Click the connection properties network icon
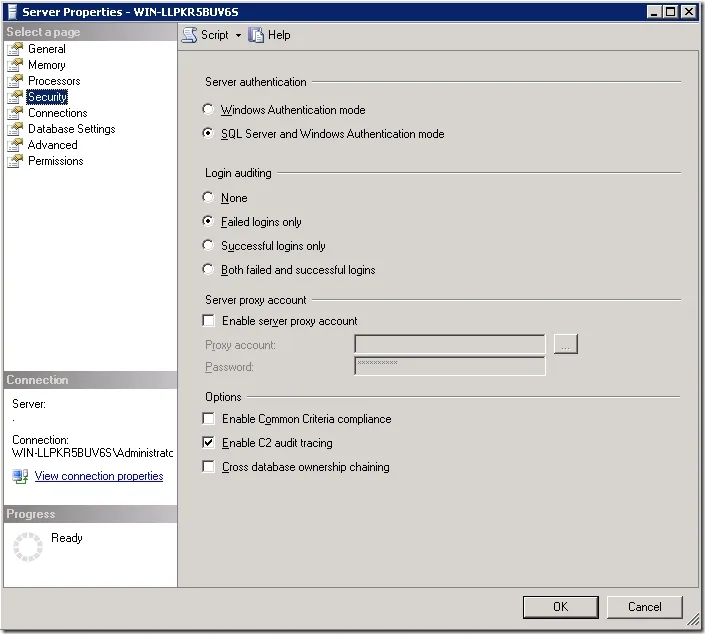The width and height of the screenshot is (705, 634). (x=20, y=476)
